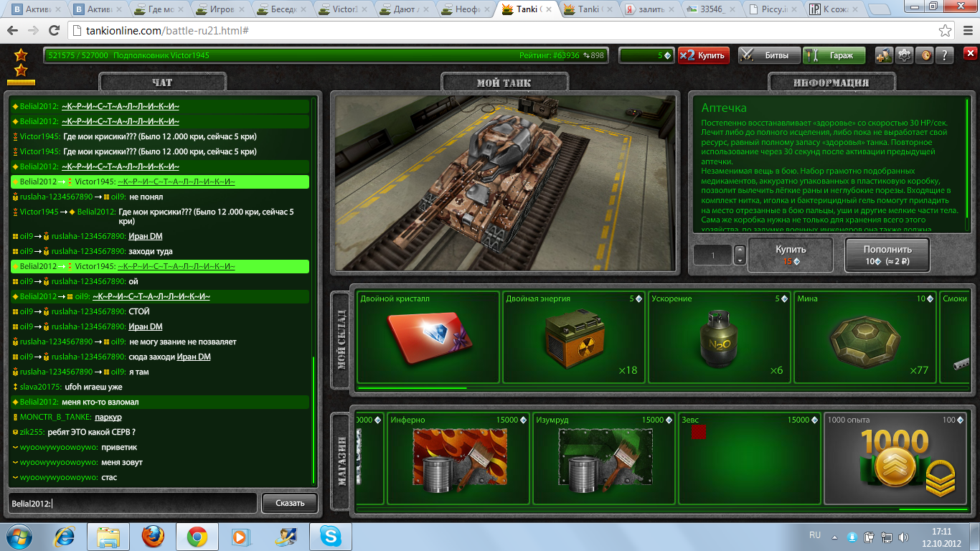Image resolution: width=980 pixels, height=551 pixels.
Task: Open the Гараж (garage) section
Action: [x=834, y=55]
